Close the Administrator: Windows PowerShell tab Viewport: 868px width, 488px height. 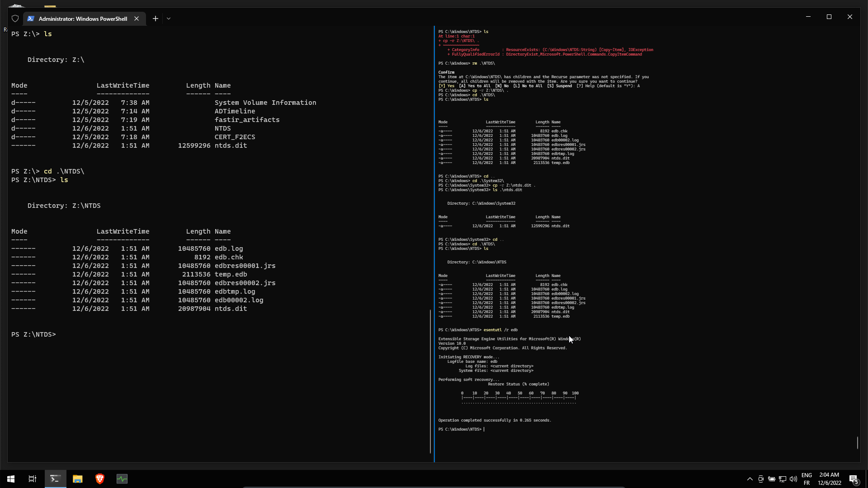(137, 19)
